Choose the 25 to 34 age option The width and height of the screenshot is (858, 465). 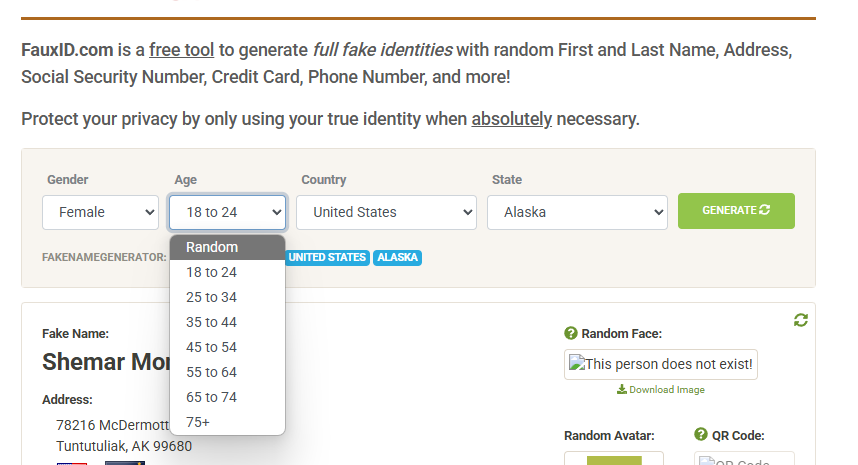pos(228,297)
